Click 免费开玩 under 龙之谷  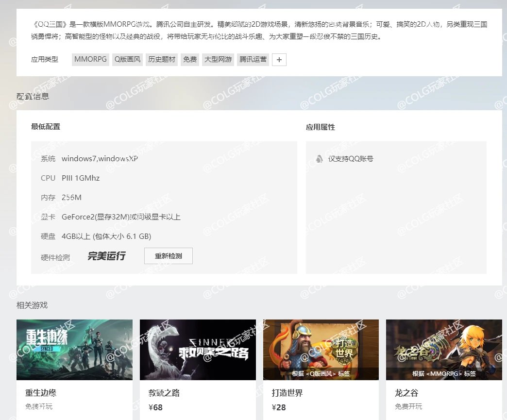click(408, 406)
